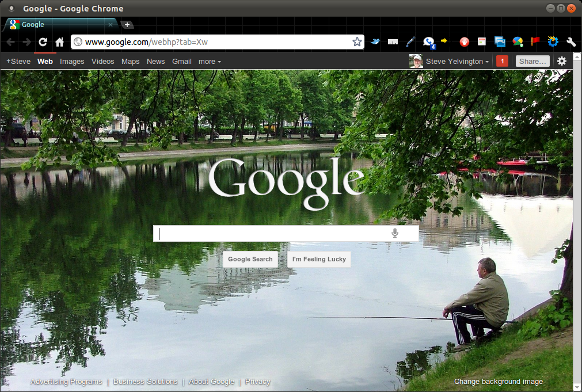The width and height of the screenshot is (582, 392).
Task: Switch to Videos search
Action: point(103,61)
